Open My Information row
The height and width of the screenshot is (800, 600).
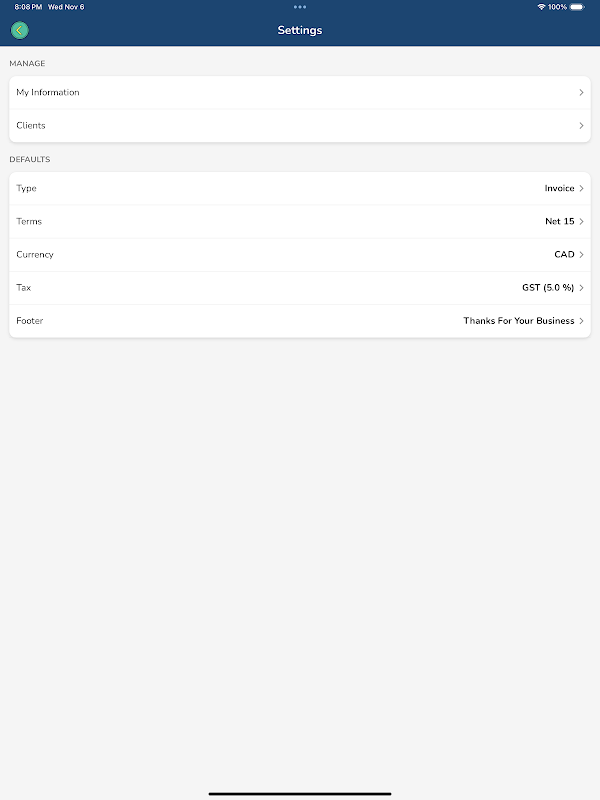click(x=48, y=92)
